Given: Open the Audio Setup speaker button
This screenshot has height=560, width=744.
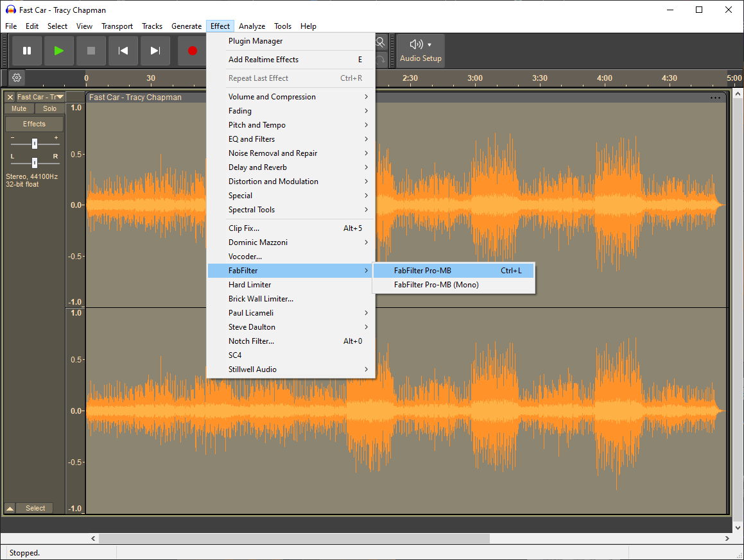Looking at the screenshot, I should click(x=420, y=51).
